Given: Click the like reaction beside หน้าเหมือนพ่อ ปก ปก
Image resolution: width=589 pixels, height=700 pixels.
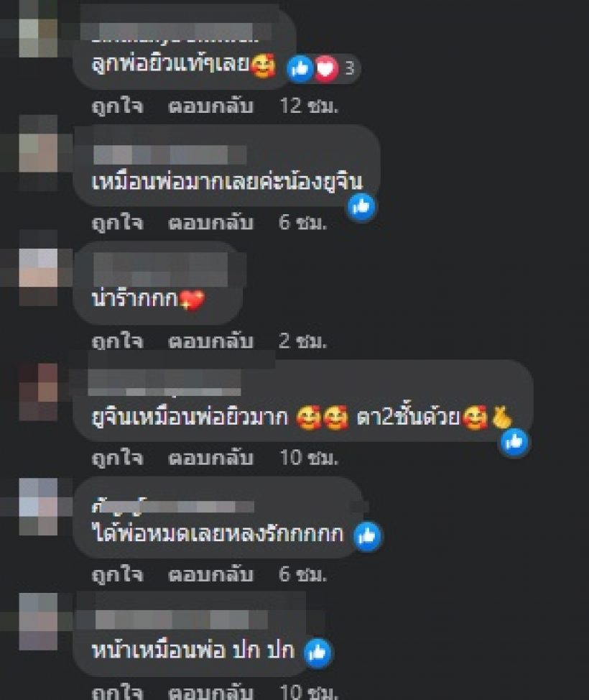Looking at the screenshot, I should coord(317,653).
